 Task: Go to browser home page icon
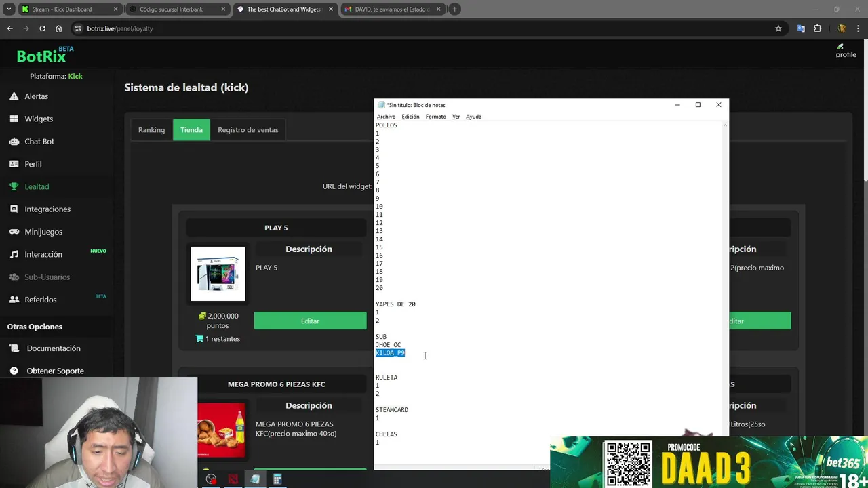pyautogui.click(x=59, y=28)
